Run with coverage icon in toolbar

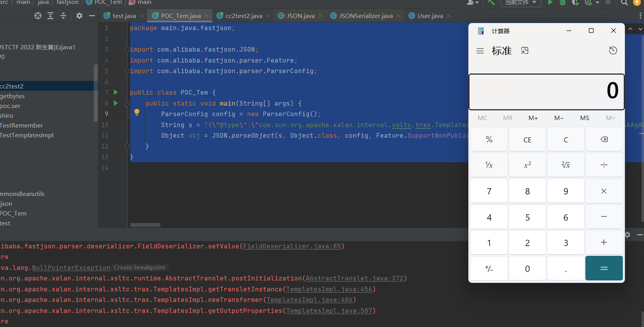tap(575, 2)
